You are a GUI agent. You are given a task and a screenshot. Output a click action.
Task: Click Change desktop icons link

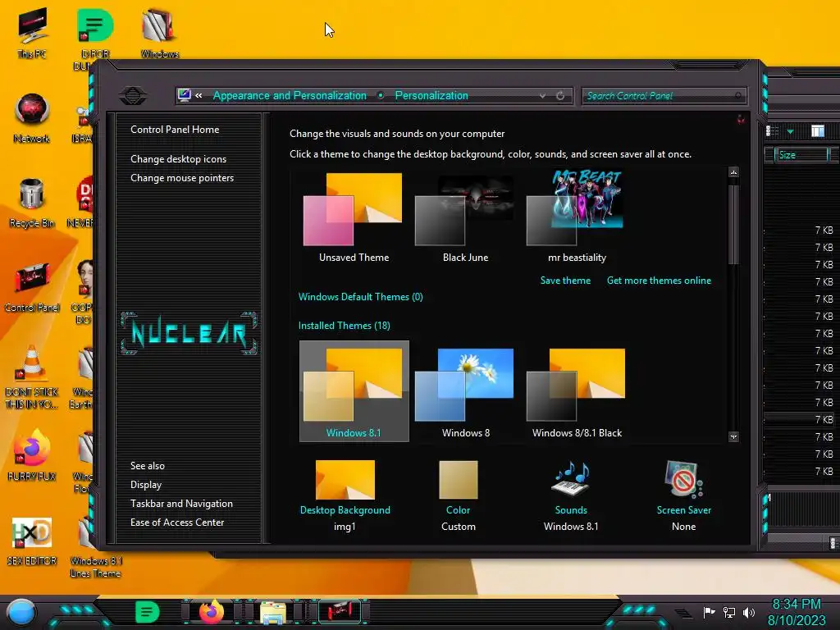tap(178, 159)
